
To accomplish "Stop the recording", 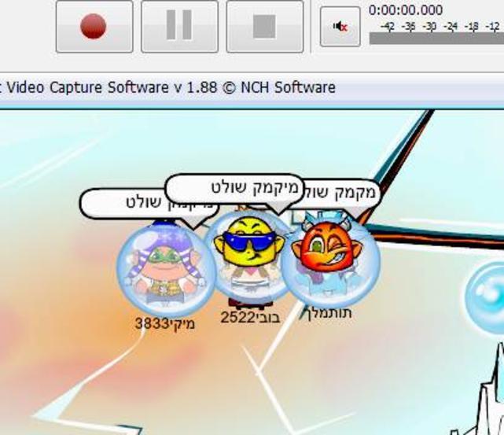I will [265, 27].
